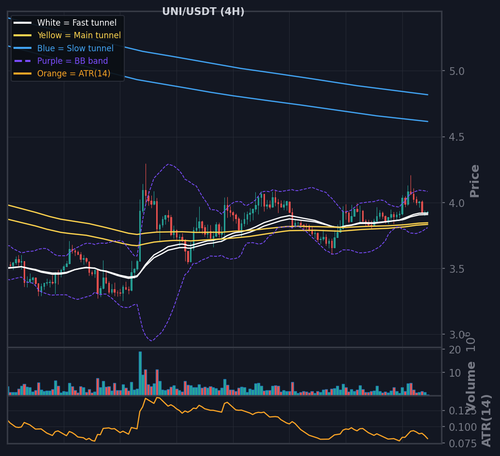Click the 4.0 price axis label

[456, 203]
